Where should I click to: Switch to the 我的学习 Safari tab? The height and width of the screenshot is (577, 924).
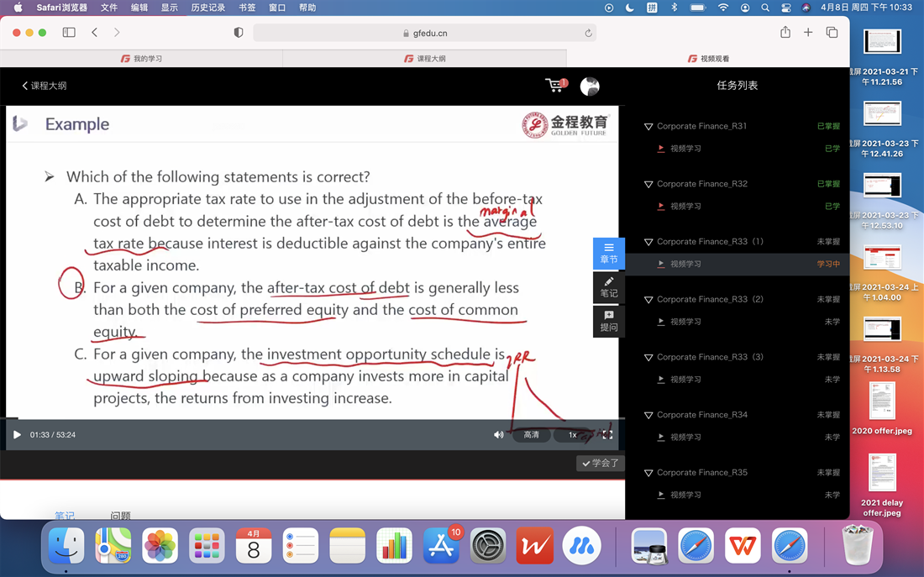pyautogui.click(x=141, y=58)
